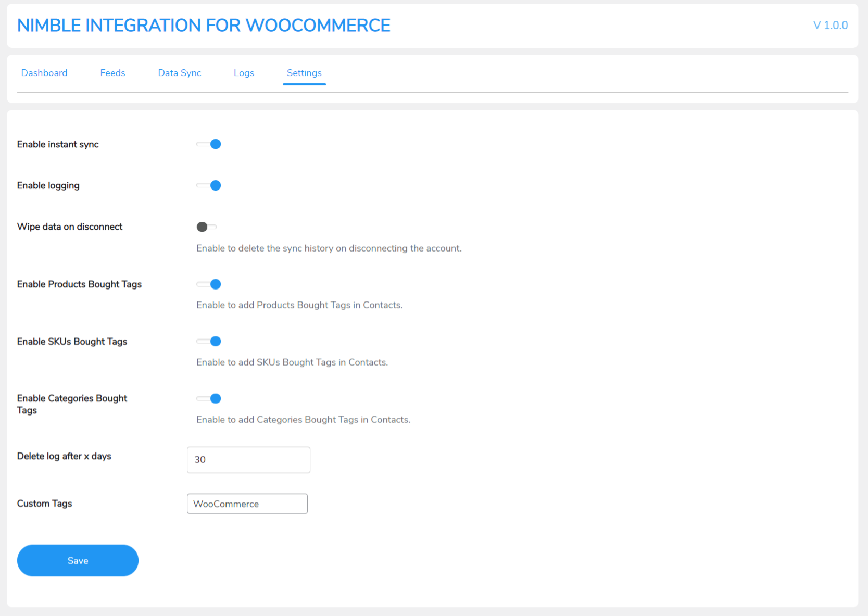
Task: Switch to the Logs tab
Action: [x=244, y=73]
